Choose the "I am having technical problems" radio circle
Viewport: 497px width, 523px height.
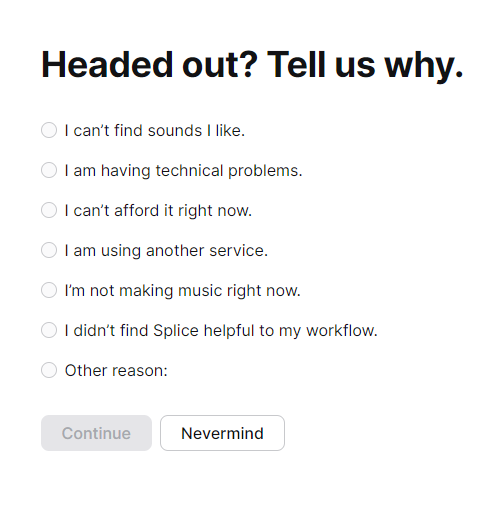click(49, 170)
